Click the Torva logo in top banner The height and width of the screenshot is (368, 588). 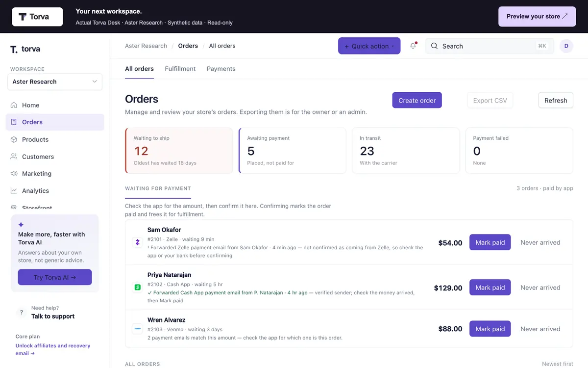(37, 17)
